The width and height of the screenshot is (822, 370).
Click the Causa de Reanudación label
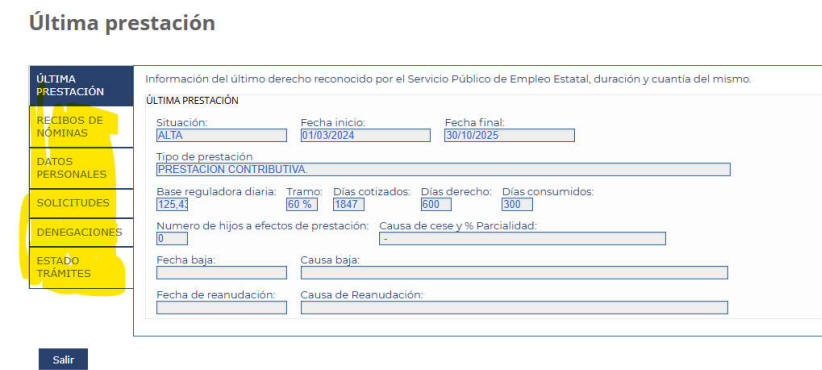point(361,295)
